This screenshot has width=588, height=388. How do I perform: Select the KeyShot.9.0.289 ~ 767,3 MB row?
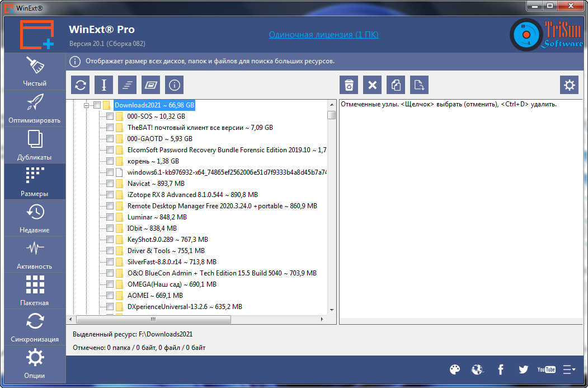(168, 240)
